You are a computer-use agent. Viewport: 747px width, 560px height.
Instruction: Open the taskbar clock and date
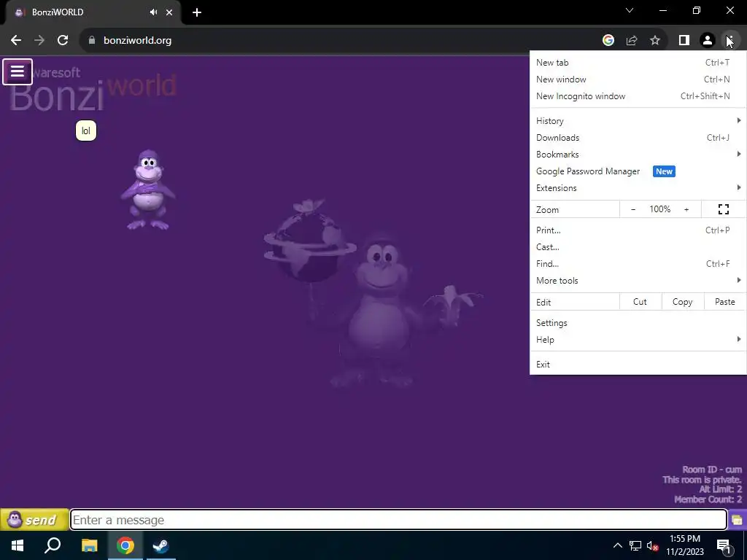684,545
